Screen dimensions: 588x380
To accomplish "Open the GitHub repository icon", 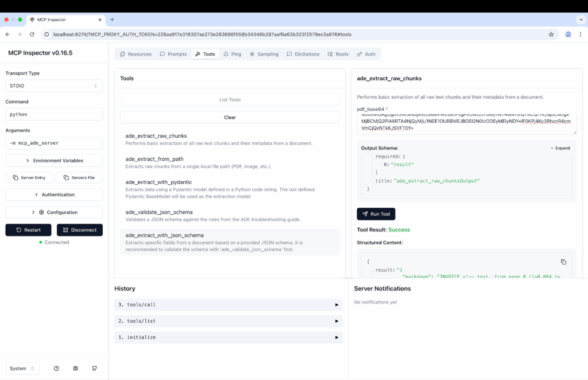I will [x=94, y=369].
